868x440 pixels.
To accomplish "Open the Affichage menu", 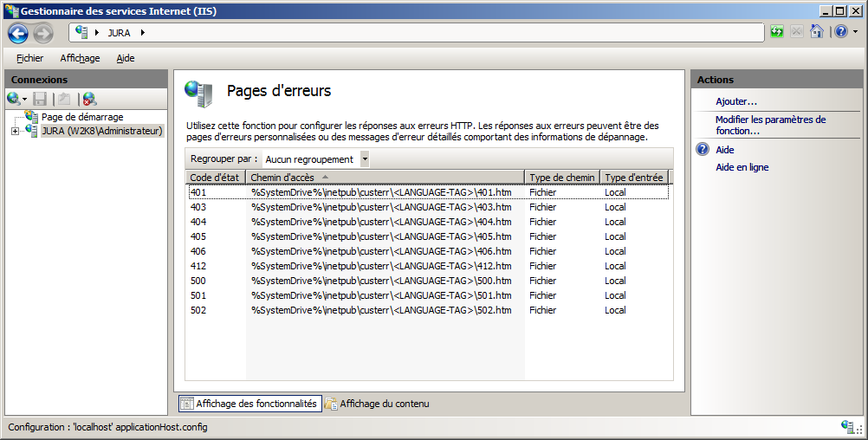I will tap(80, 58).
